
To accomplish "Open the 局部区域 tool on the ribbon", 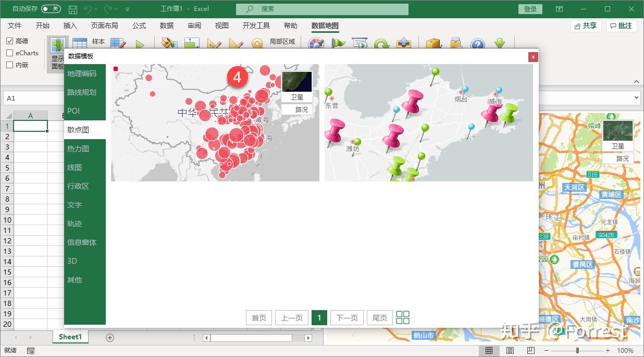I will (283, 43).
